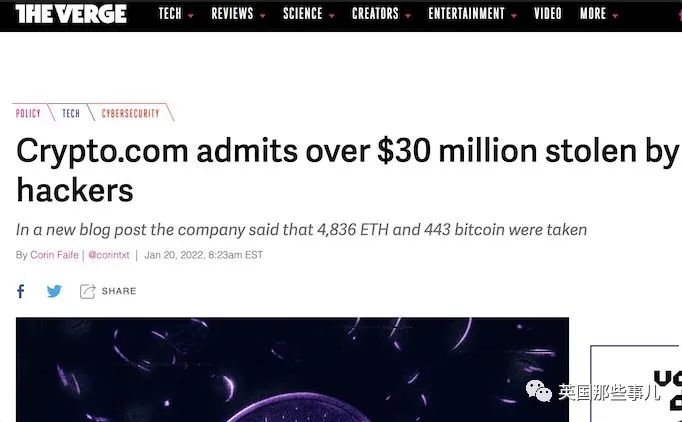Go to the Video section
This screenshot has width=682, height=422.
coord(547,14)
